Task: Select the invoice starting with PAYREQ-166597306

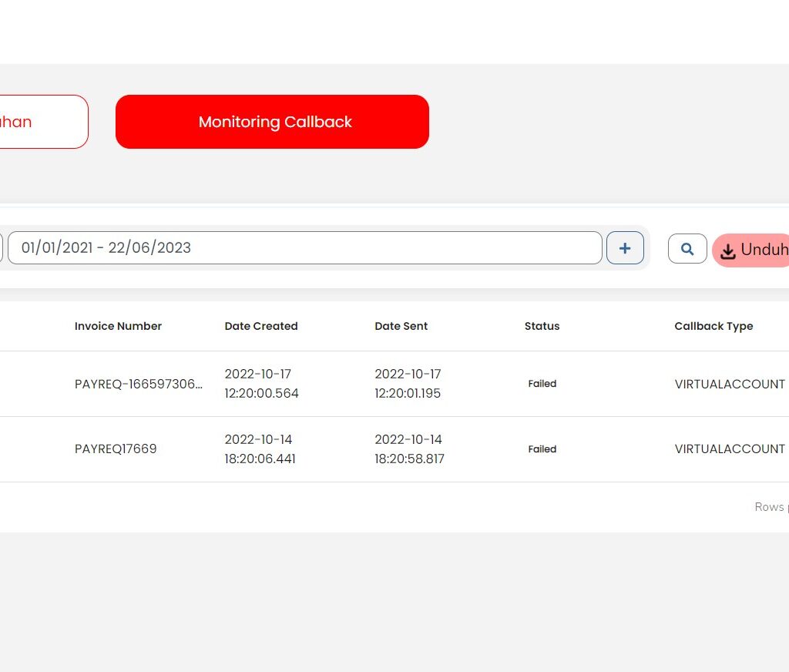Action: (x=139, y=384)
